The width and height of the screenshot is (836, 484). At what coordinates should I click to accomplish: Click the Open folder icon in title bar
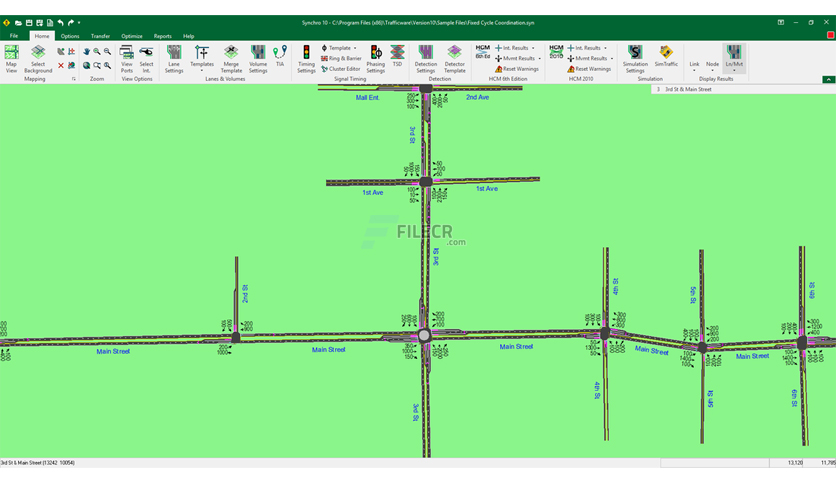19,23
